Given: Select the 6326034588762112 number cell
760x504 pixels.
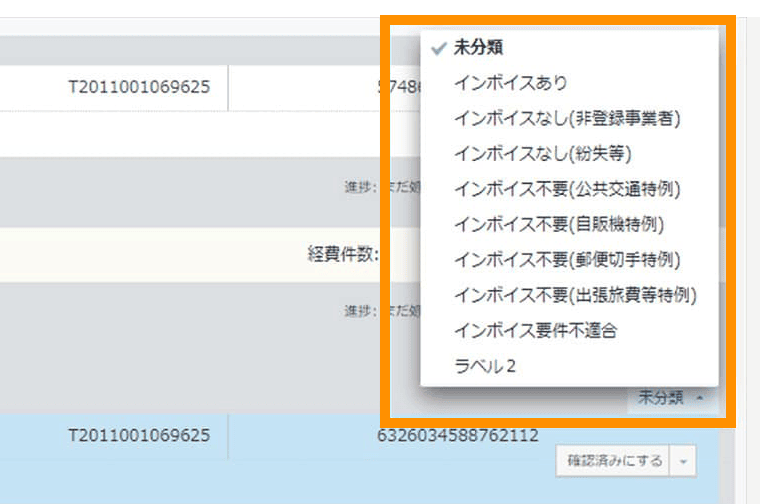Looking at the screenshot, I should pyautogui.click(x=458, y=435).
